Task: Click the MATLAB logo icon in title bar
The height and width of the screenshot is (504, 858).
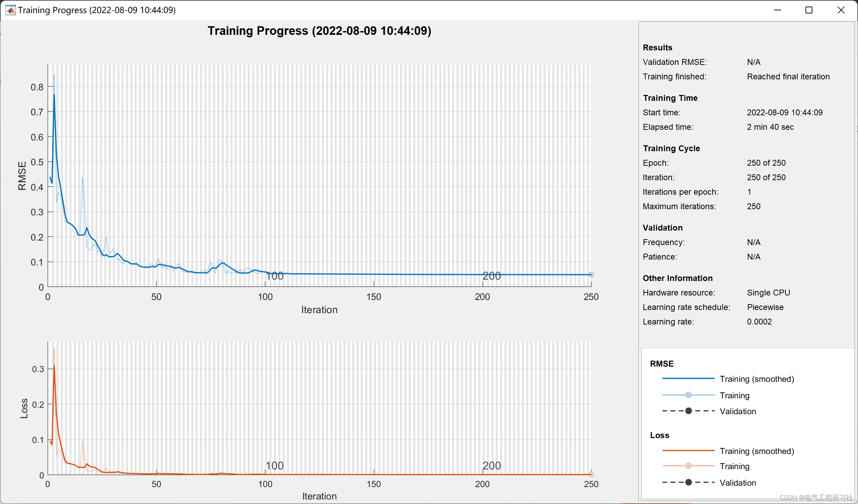Action: point(11,10)
